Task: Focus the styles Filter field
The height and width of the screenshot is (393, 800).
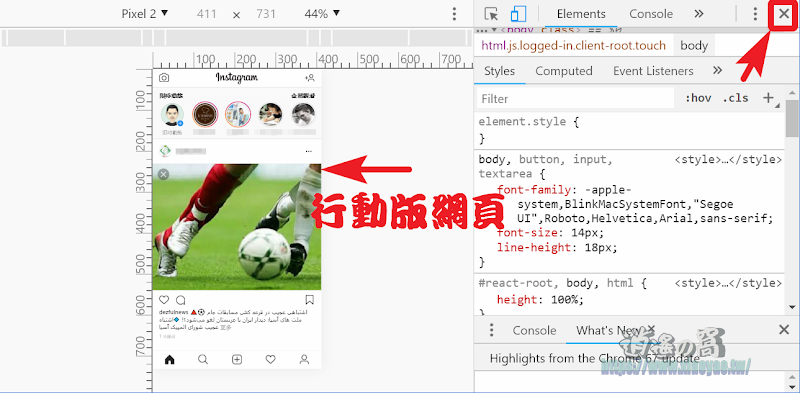Action: click(x=576, y=98)
